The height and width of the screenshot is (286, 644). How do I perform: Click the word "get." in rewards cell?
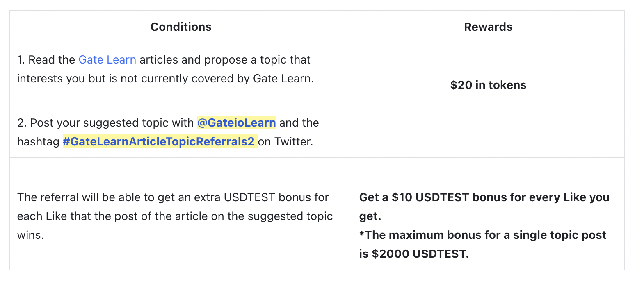(370, 216)
